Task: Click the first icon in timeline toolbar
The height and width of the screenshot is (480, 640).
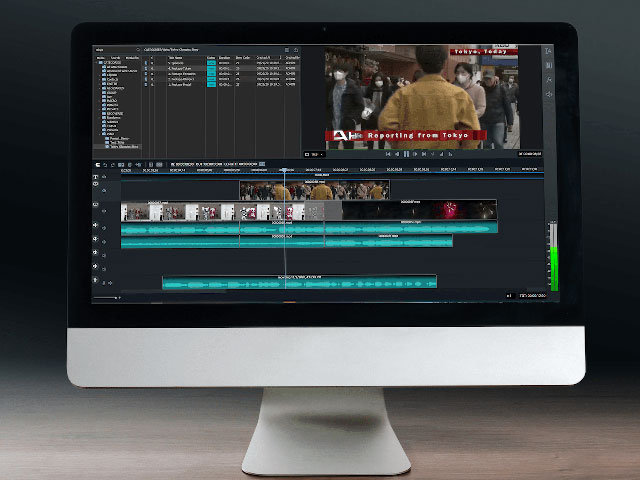Action: [98, 165]
